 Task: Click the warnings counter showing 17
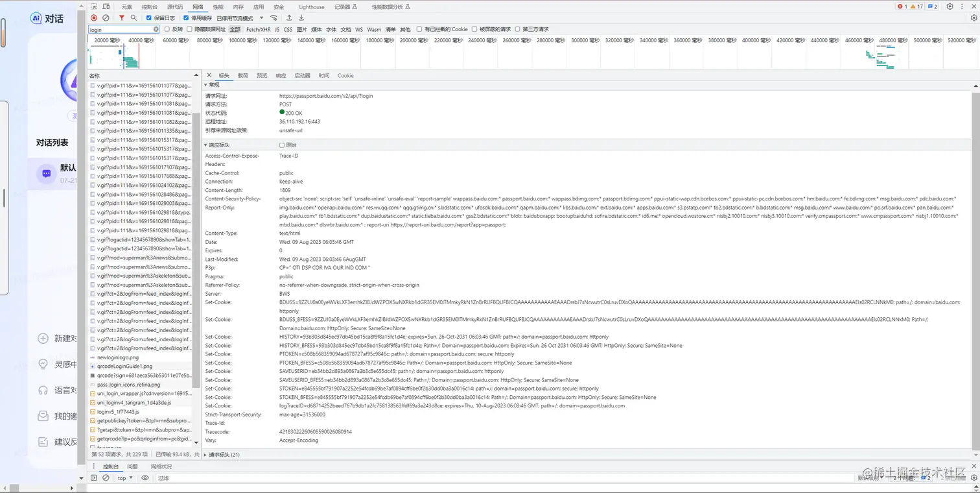click(x=917, y=6)
